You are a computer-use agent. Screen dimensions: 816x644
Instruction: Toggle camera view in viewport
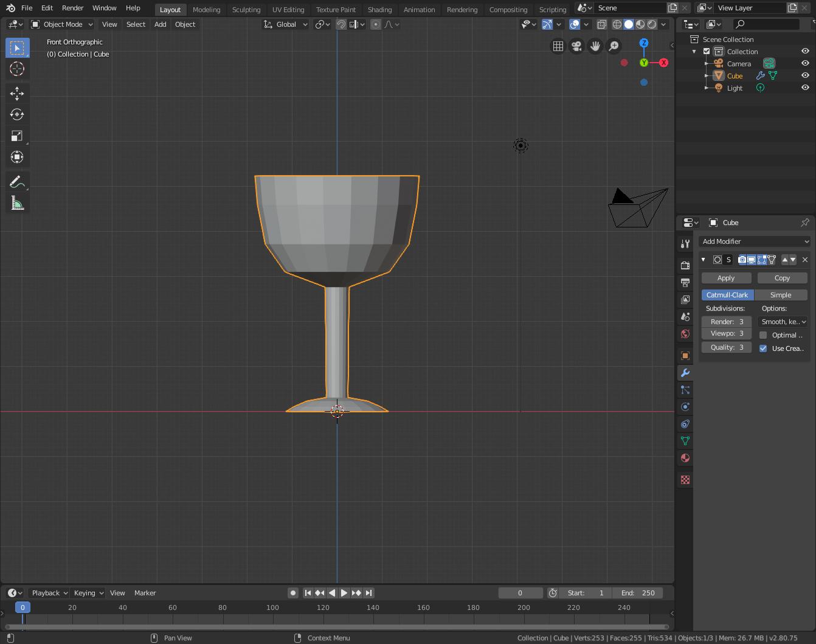tap(576, 46)
